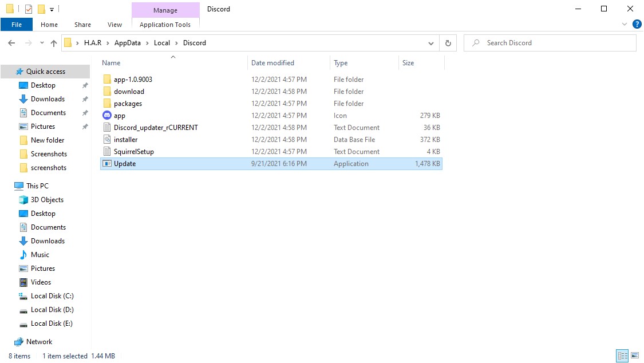Navigate to AppData in the breadcrumb
644x363 pixels.
(127, 43)
